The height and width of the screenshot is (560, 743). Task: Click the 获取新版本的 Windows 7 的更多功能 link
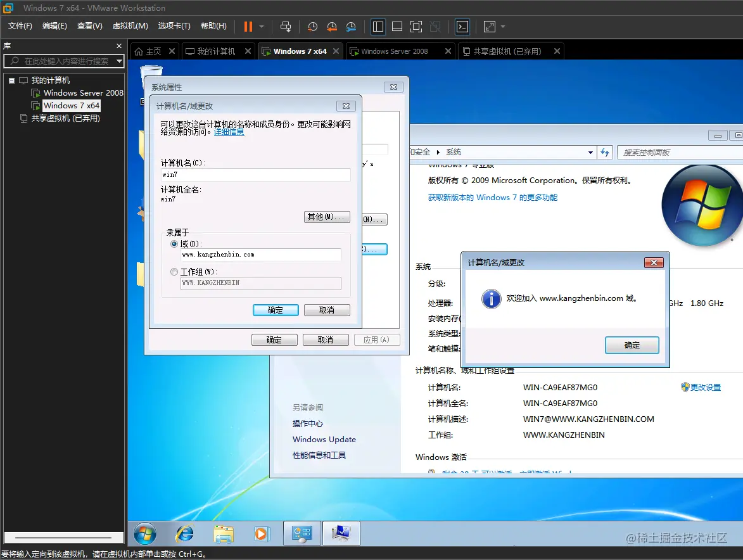pos(492,198)
